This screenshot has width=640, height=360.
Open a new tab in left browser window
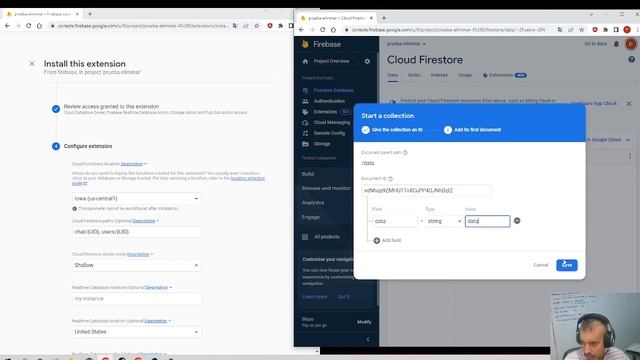90,14
